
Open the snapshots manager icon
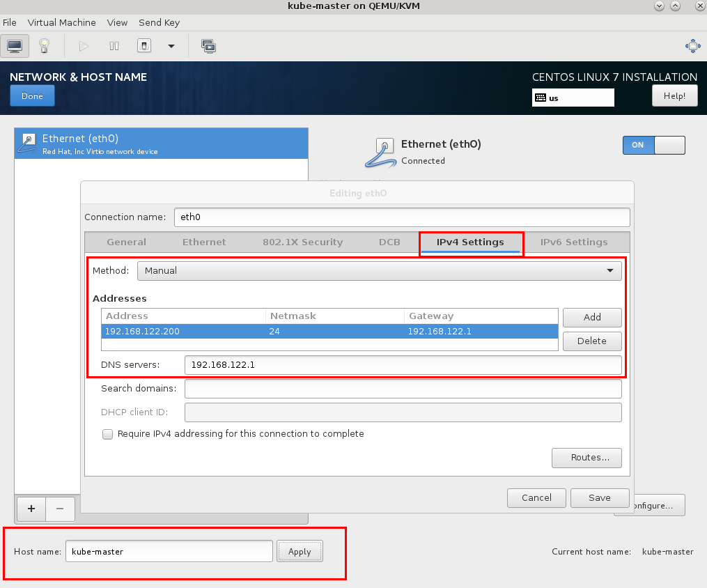coord(208,46)
